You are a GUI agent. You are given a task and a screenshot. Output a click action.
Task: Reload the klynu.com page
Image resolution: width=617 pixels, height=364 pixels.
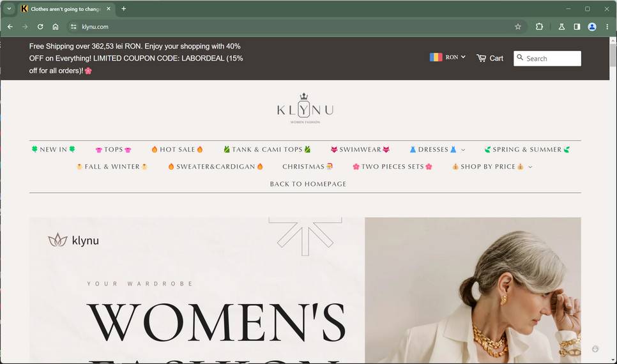(x=40, y=27)
